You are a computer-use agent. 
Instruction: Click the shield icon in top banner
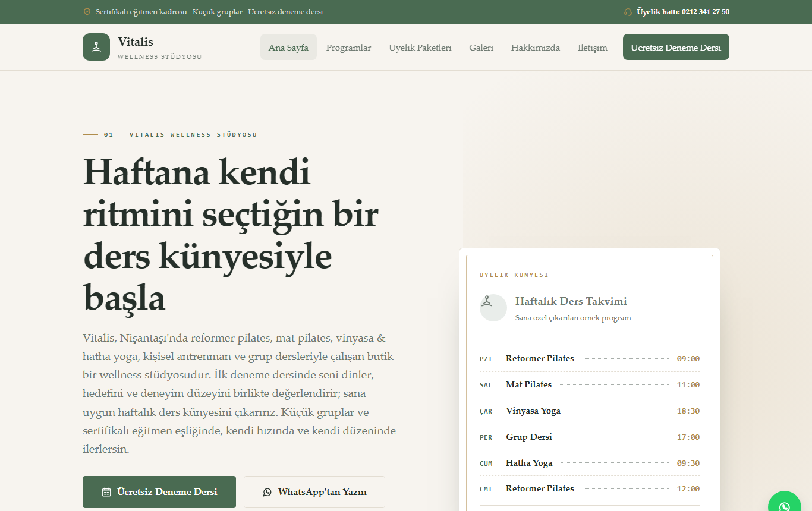tap(87, 12)
